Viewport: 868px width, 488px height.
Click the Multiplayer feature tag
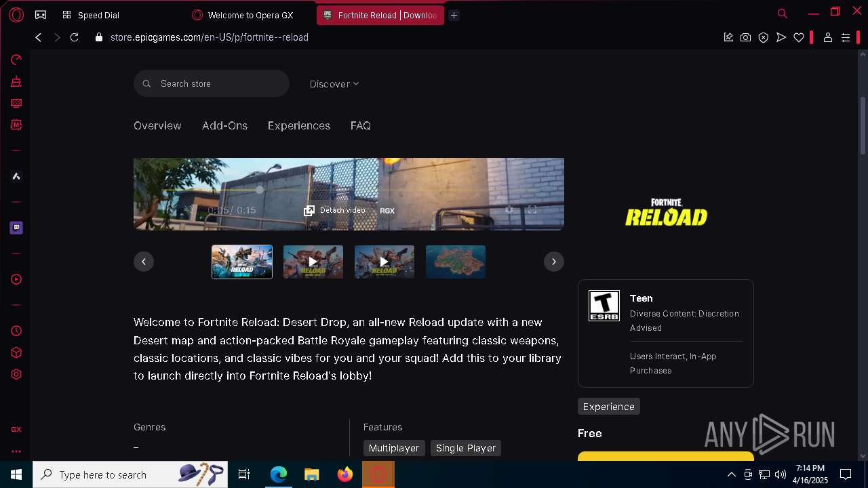coord(394,448)
